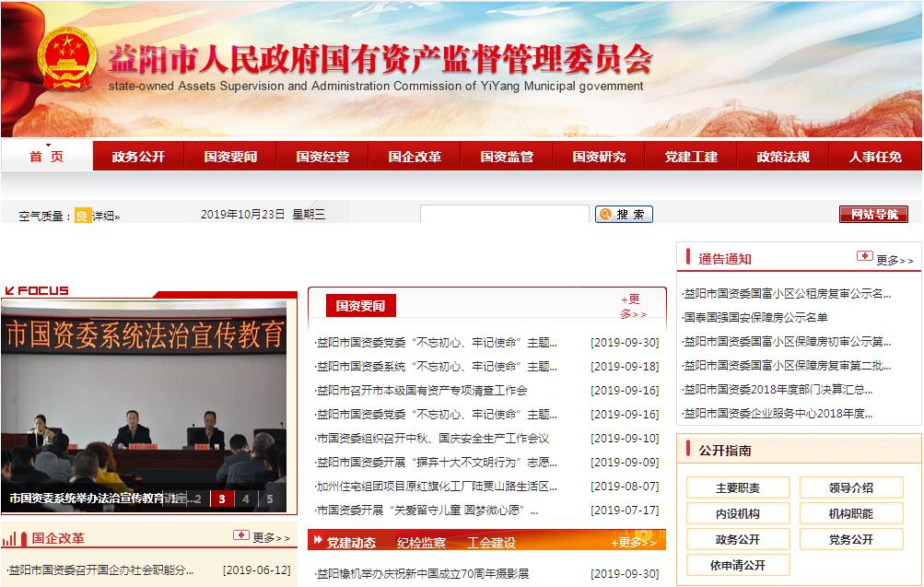Switch slideshow to slide 5
This screenshot has width=924, height=587.
pyautogui.click(x=269, y=499)
